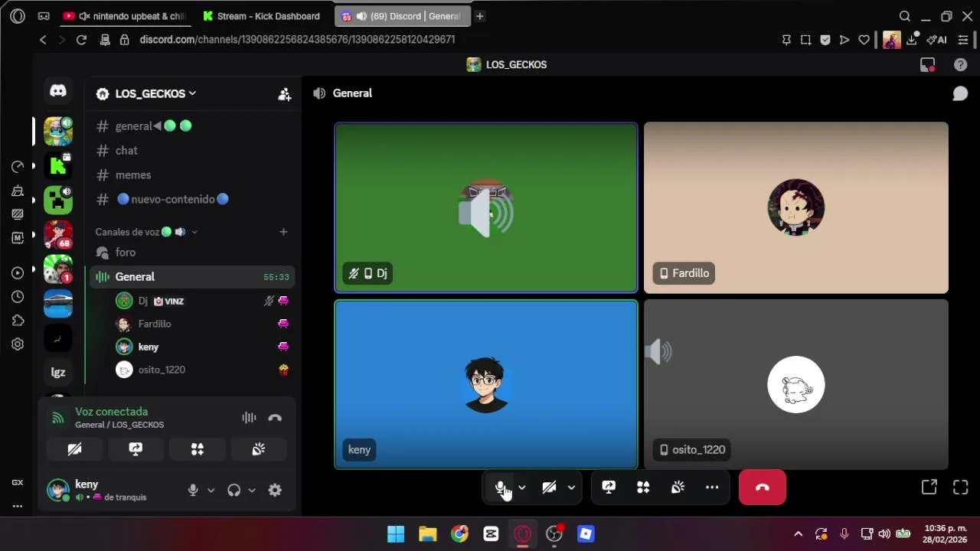Toggle deafen headphones in user panel
This screenshot has width=980, height=551.
[234, 491]
